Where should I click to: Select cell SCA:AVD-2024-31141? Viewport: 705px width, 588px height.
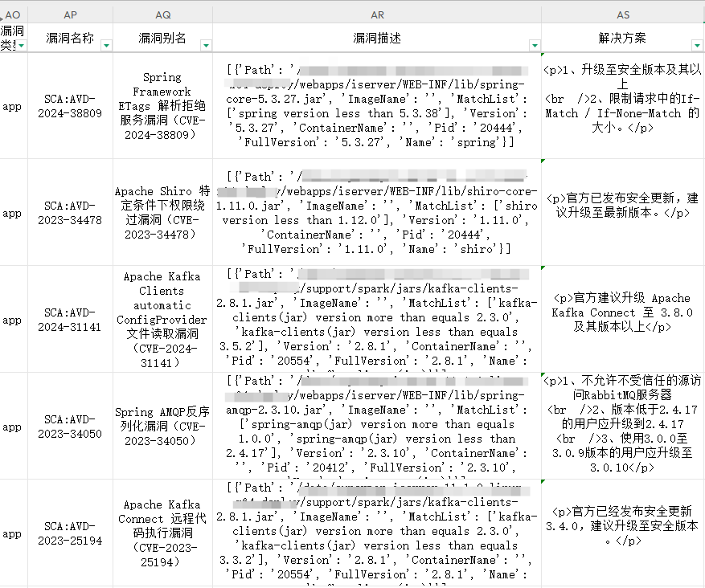point(70,320)
